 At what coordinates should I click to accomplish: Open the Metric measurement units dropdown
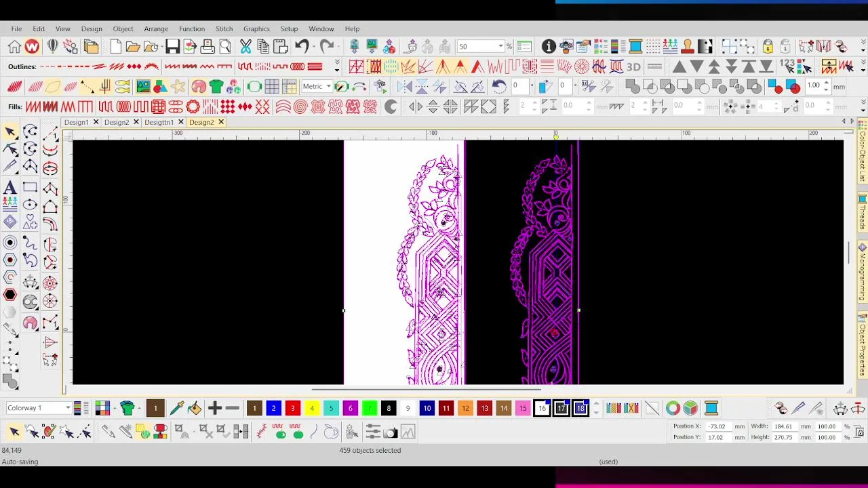(x=328, y=86)
